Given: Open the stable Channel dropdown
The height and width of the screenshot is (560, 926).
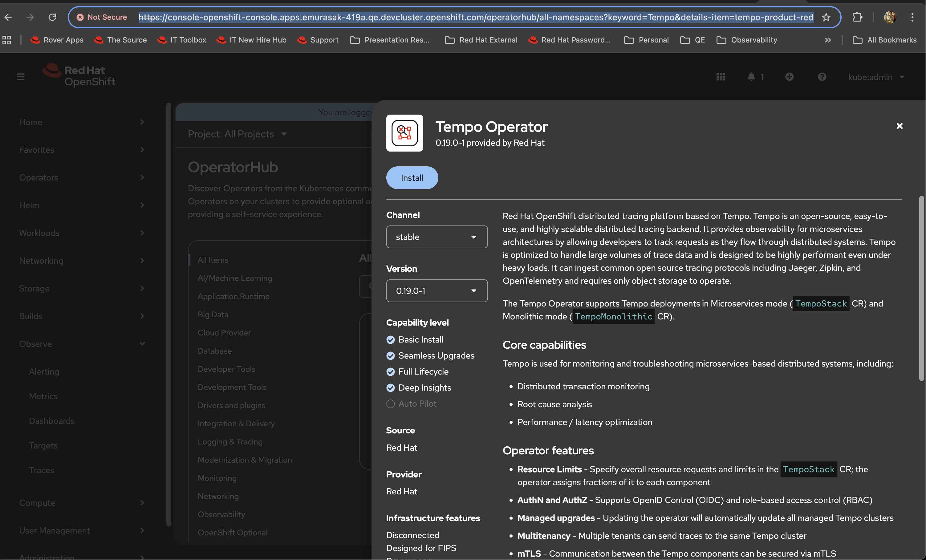Looking at the screenshot, I should 437,237.
